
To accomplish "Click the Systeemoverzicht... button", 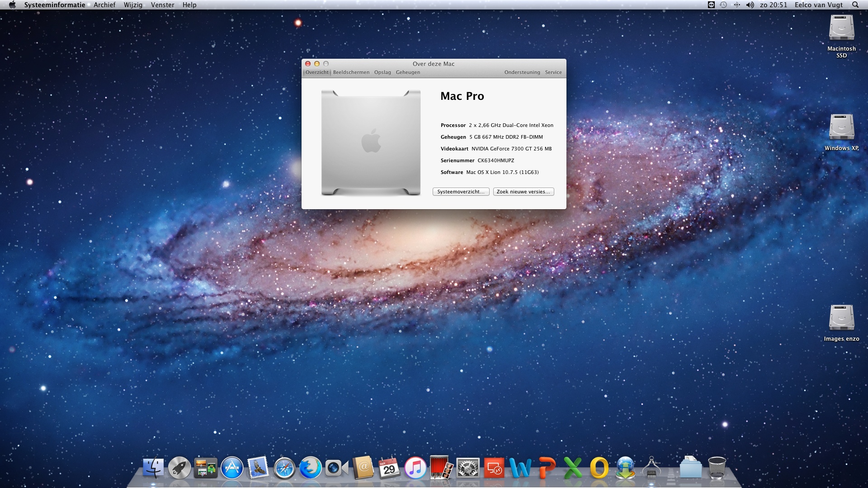I will [461, 192].
